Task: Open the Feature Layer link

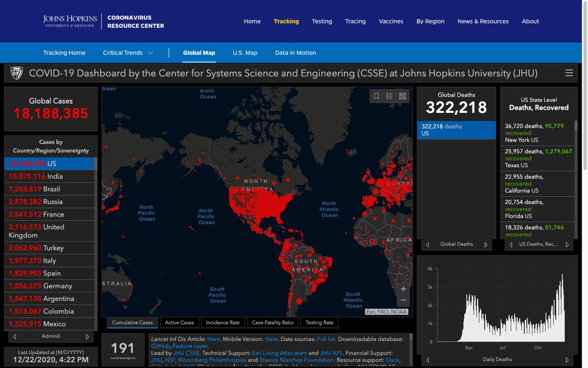Action: [x=190, y=346]
